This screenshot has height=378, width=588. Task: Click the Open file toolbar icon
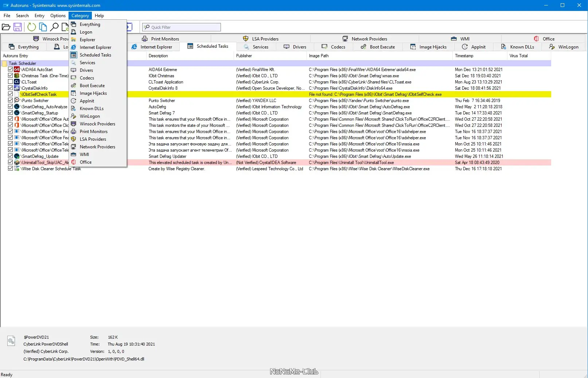(6, 27)
